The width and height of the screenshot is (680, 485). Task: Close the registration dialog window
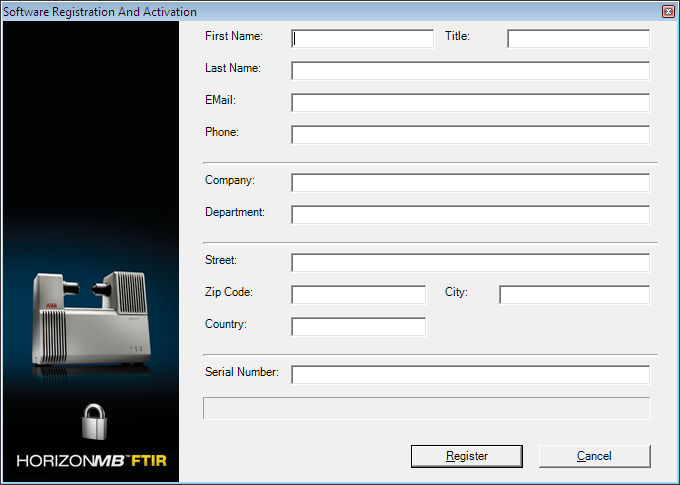click(668, 11)
